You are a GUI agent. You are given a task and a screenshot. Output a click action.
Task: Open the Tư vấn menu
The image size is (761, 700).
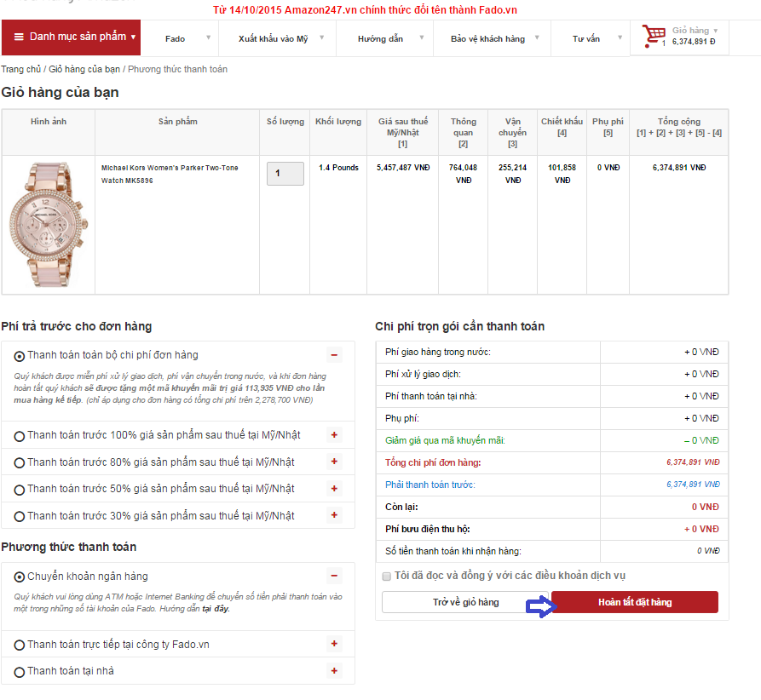click(585, 39)
